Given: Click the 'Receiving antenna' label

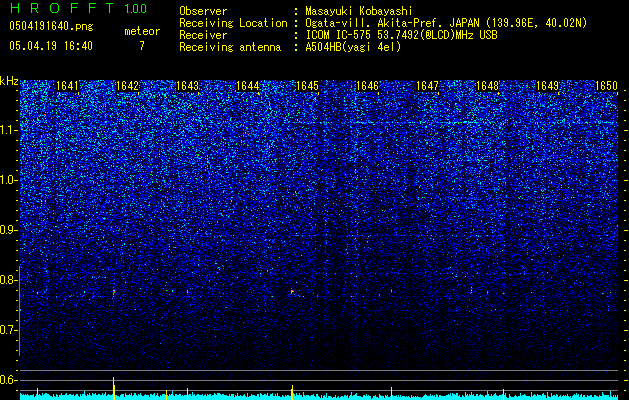Looking at the screenshot, I should coord(230,47).
